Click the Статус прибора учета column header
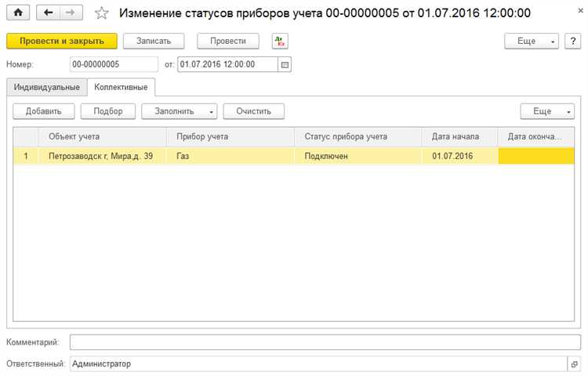This screenshot has width=588, height=376. [x=358, y=137]
